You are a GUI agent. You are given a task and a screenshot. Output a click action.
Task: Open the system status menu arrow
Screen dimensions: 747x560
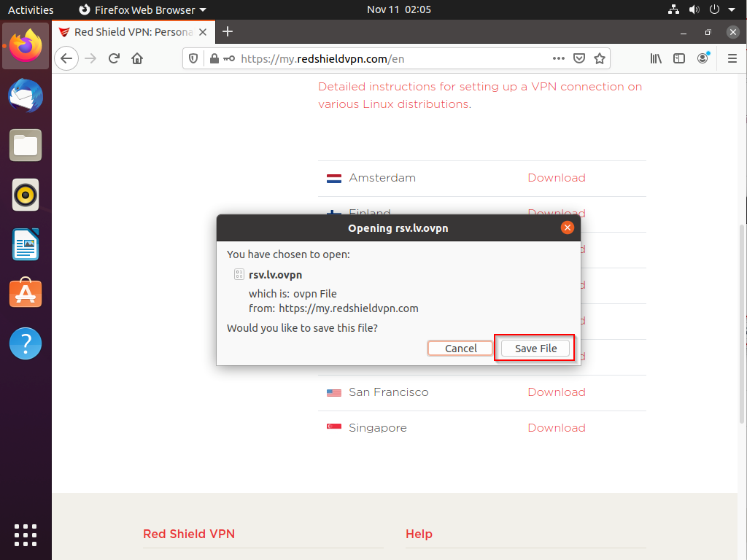(732, 9)
